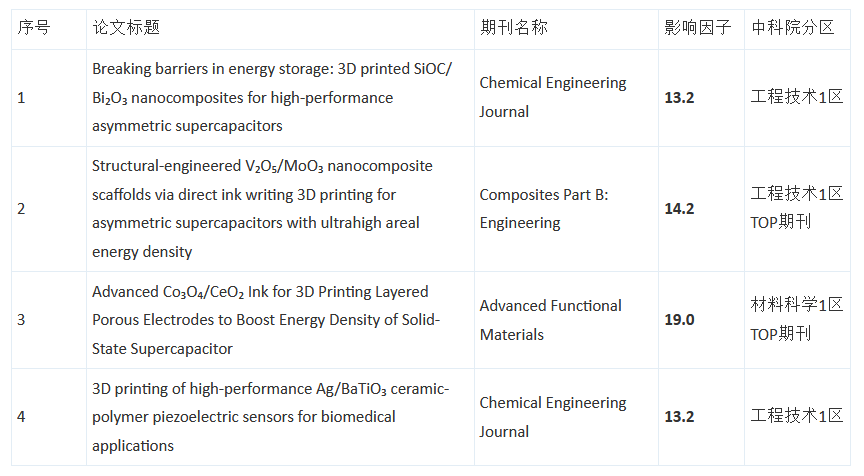Image resolution: width=864 pixels, height=476 pixels.
Task: Click Chemical Engineering Journal in row 4
Action: click(x=553, y=417)
